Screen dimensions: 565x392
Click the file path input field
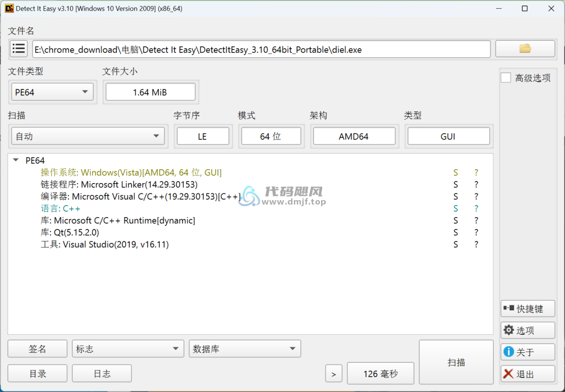(261, 49)
